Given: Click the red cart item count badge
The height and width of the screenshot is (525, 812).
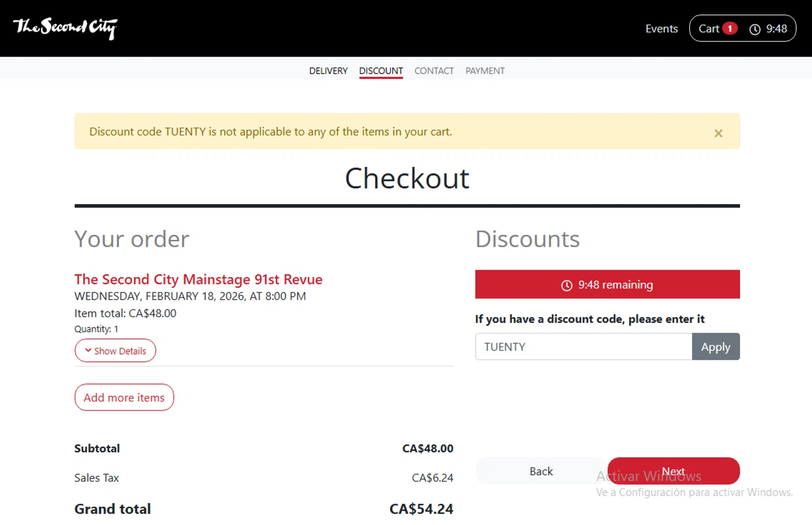Looking at the screenshot, I should (x=730, y=29).
